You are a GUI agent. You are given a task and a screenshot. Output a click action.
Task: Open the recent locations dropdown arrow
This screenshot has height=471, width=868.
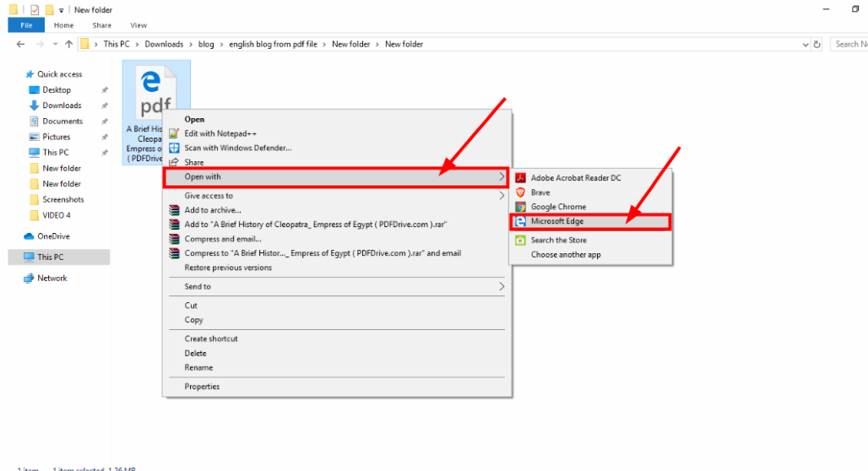click(x=55, y=44)
